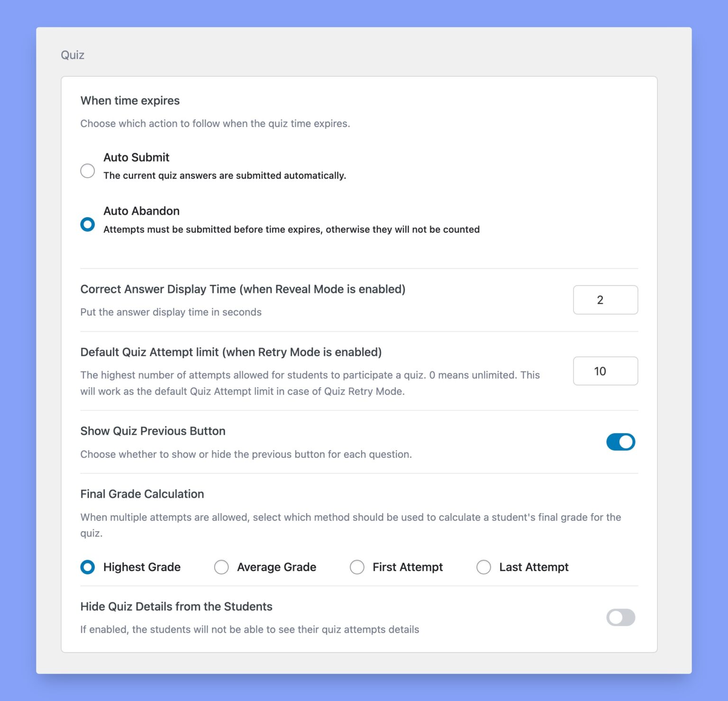This screenshot has width=728, height=701.
Task: Click 'Correct Answer Display Time' heading text
Action: [243, 289]
